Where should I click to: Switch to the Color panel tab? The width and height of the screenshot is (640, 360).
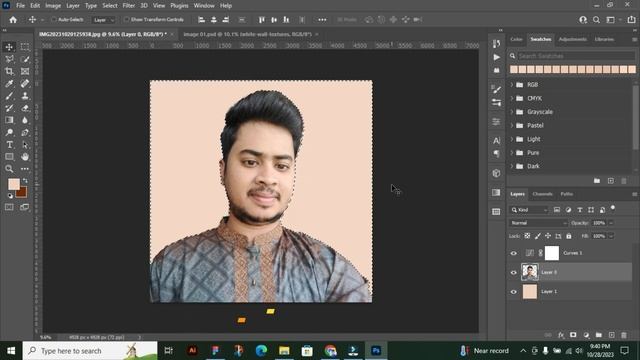[516, 40]
